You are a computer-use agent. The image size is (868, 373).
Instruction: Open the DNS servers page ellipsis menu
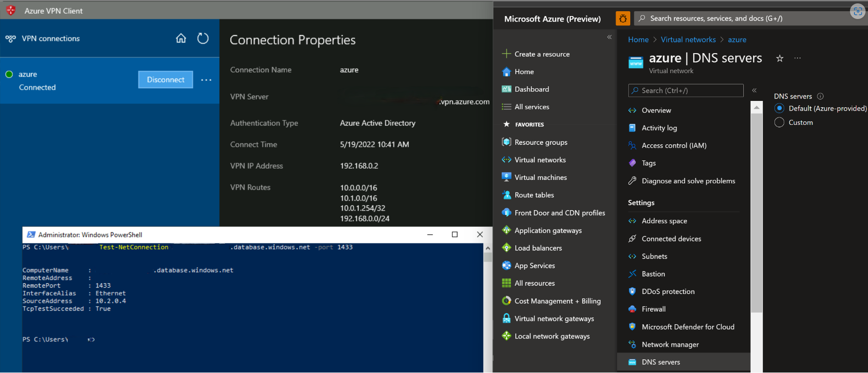pyautogui.click(x=797, y=58)
